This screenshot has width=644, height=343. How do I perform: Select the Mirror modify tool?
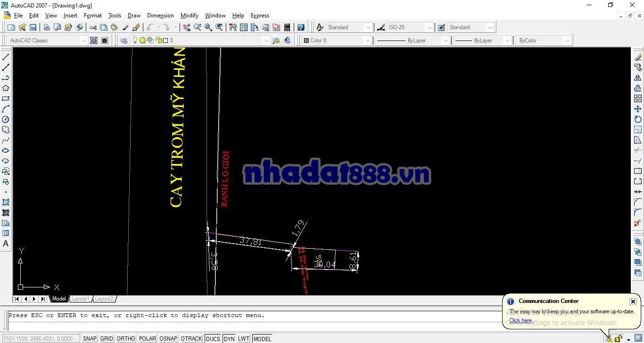click(x=638, y=78)
